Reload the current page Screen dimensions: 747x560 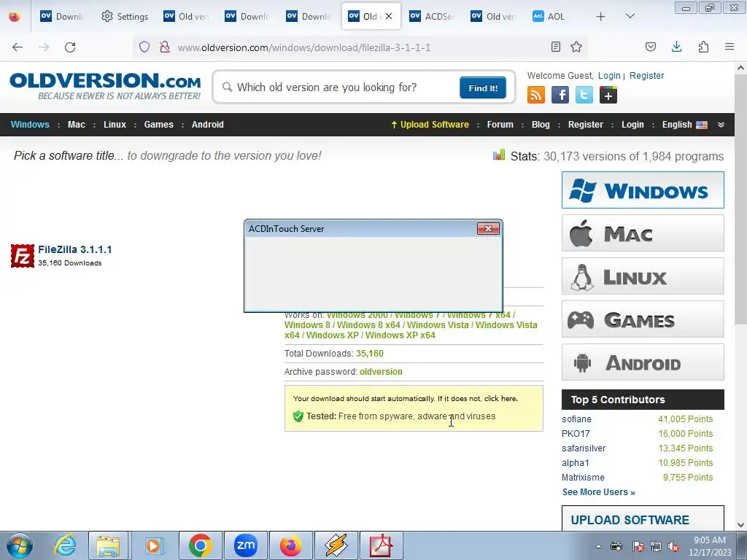point(70,47)
